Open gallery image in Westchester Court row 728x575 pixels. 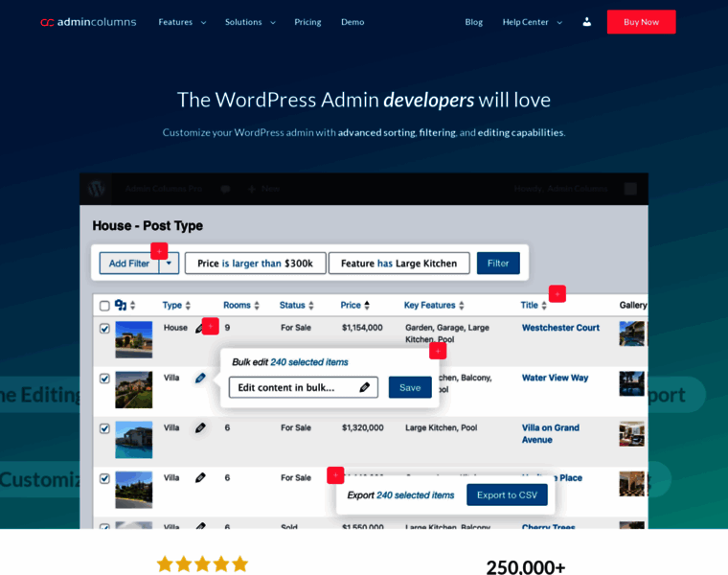(x=632, y=333)
